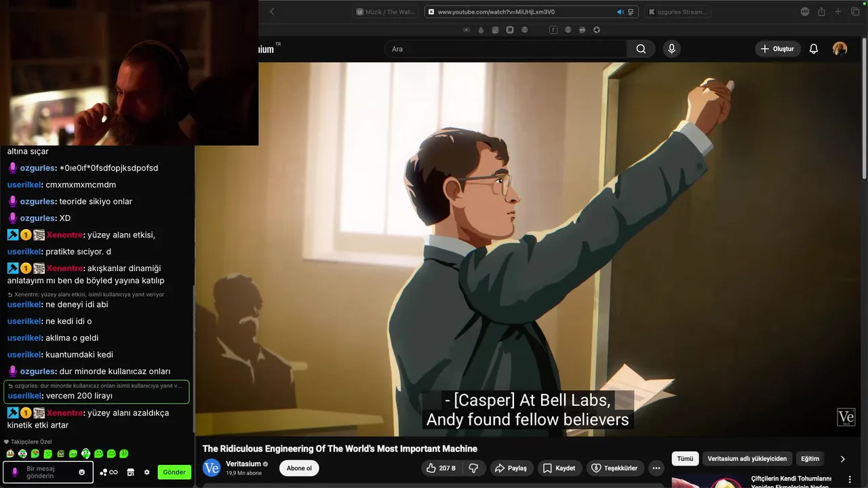Click the video title text below player
This screenshot has height=488, width=868.
click(340, 449)
